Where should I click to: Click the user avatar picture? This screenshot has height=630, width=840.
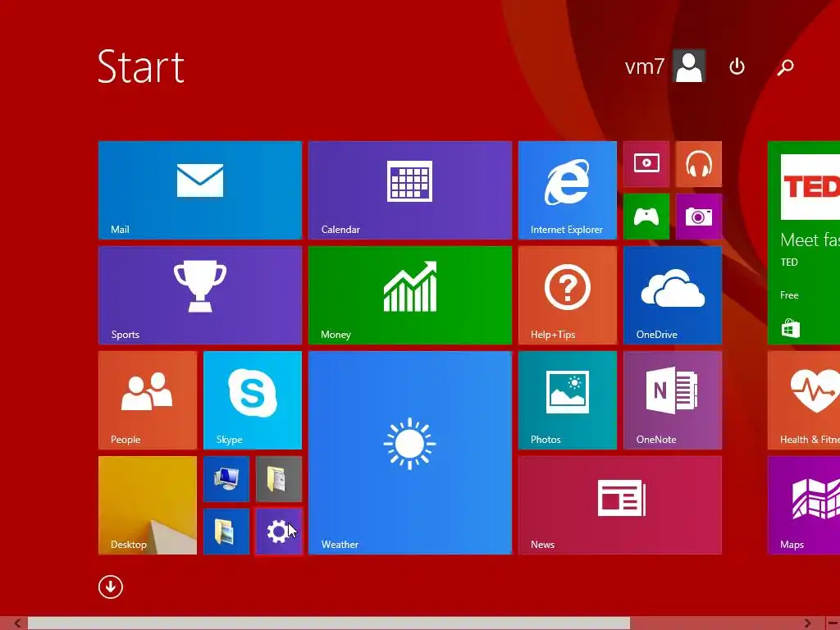(x=689, y=66)
